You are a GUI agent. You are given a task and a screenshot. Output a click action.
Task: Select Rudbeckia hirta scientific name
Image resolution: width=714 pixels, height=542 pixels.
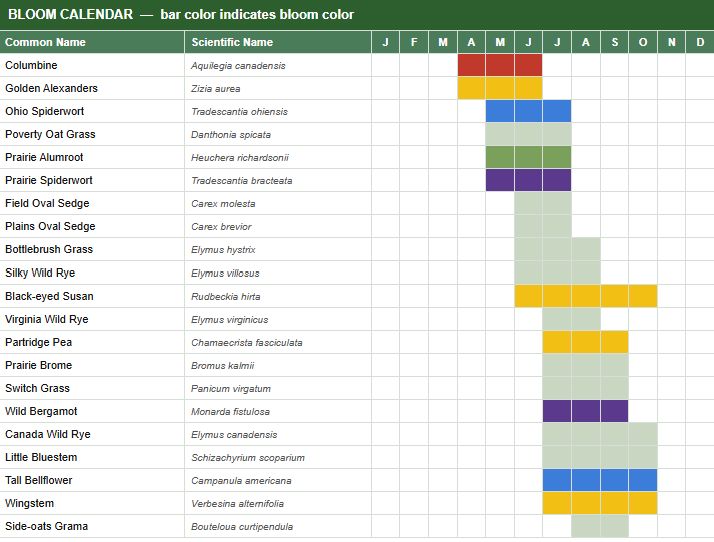226,297
